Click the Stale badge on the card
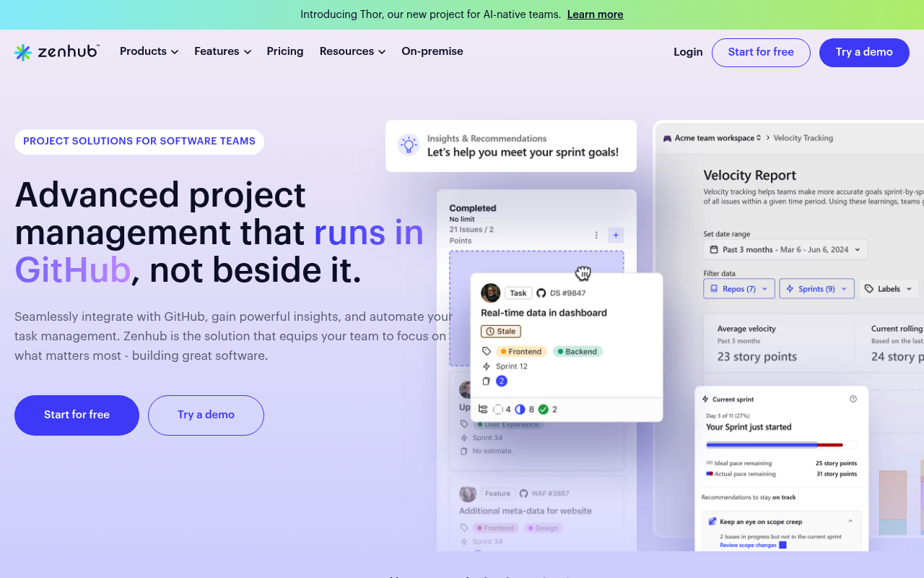This screenshot has width=924, height=578. pos(501,331)
